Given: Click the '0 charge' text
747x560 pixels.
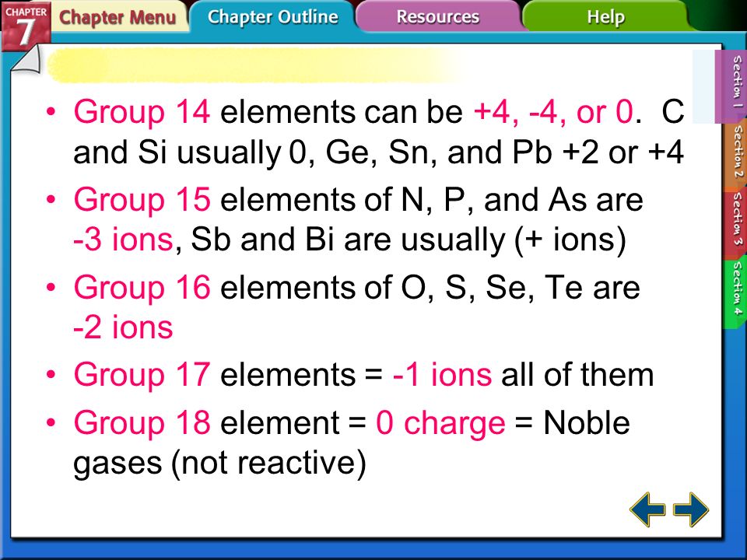Looking at the screenshot, I should click(x=440, y=423).
